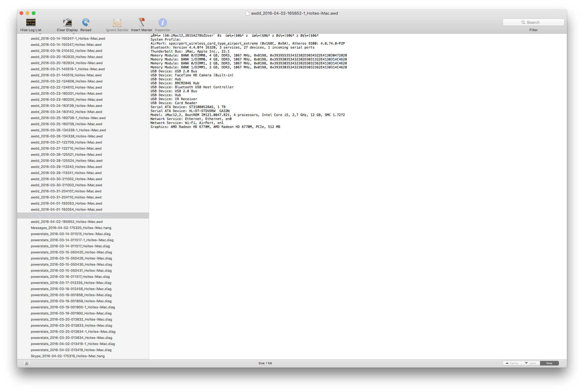Click the Ignore Sender toolbar icon
Image resolution: width=584 pixels, height=392 pixels.
click(117, 23)
